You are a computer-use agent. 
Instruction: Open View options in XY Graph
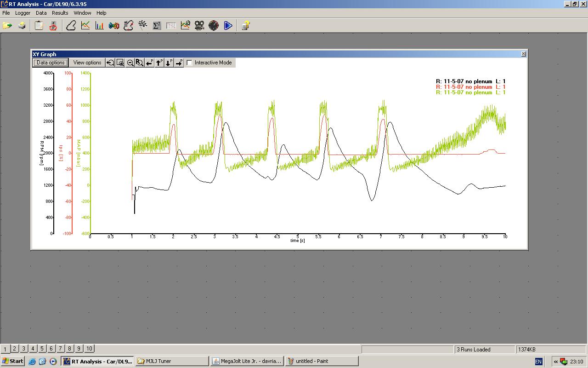click(87, 63)
